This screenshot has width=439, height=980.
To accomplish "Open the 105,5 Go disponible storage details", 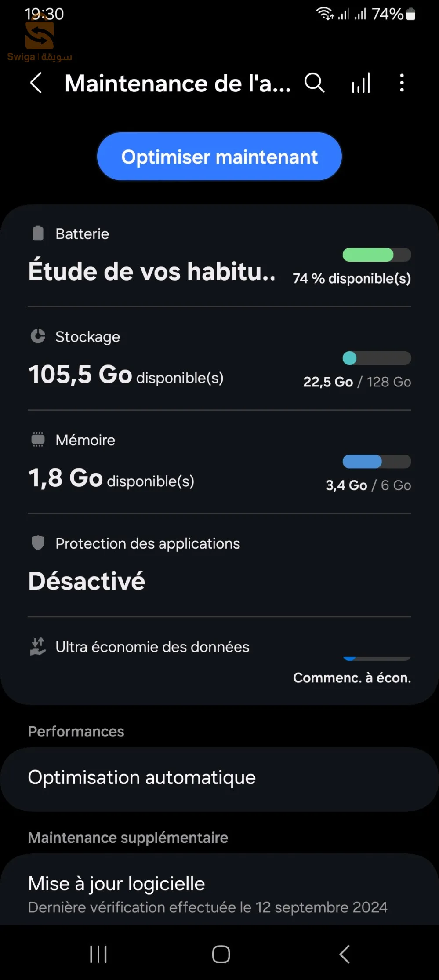I will (126, 375).
